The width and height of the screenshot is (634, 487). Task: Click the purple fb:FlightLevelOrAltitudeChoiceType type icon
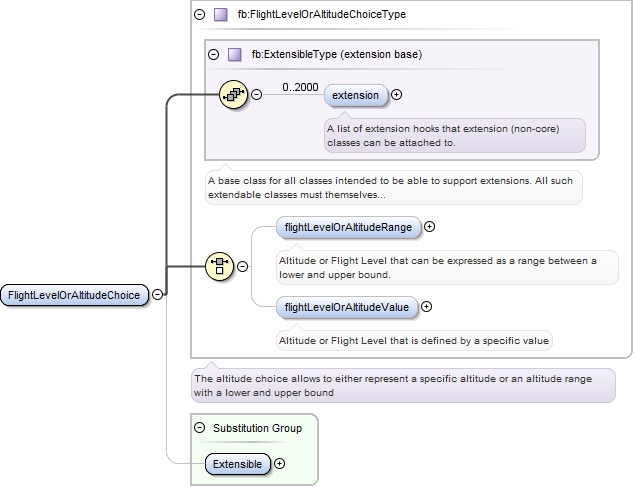(x=220, y=15)
